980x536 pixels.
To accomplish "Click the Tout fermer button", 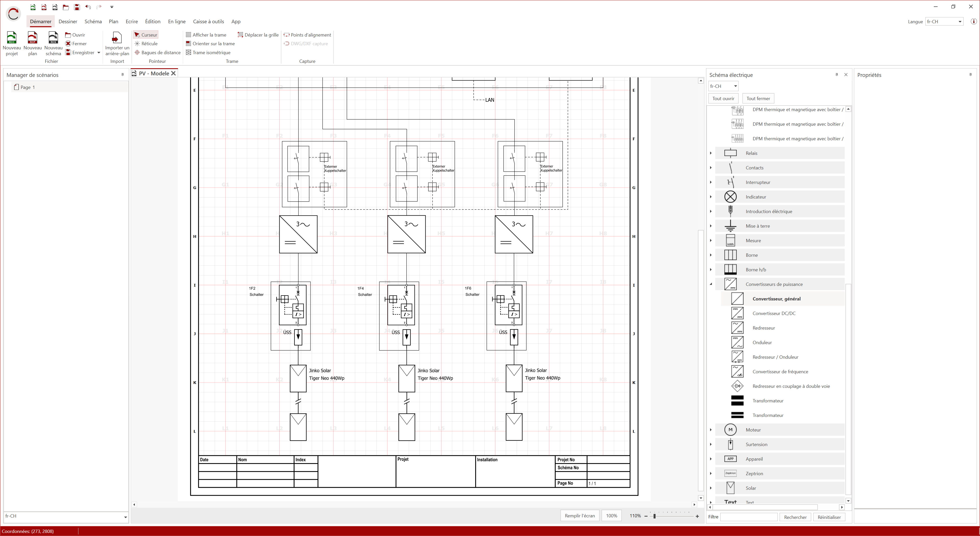I will pos(758,98).
